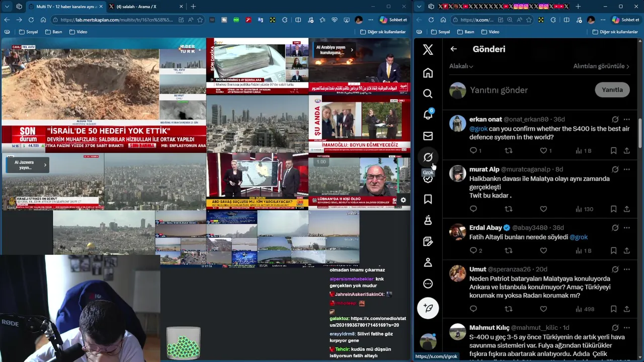Viewport: 644px width, 362px height.
Task: Expand Diğer sık kullanılanlar in Multi TV window
Action: coord(383,32)
